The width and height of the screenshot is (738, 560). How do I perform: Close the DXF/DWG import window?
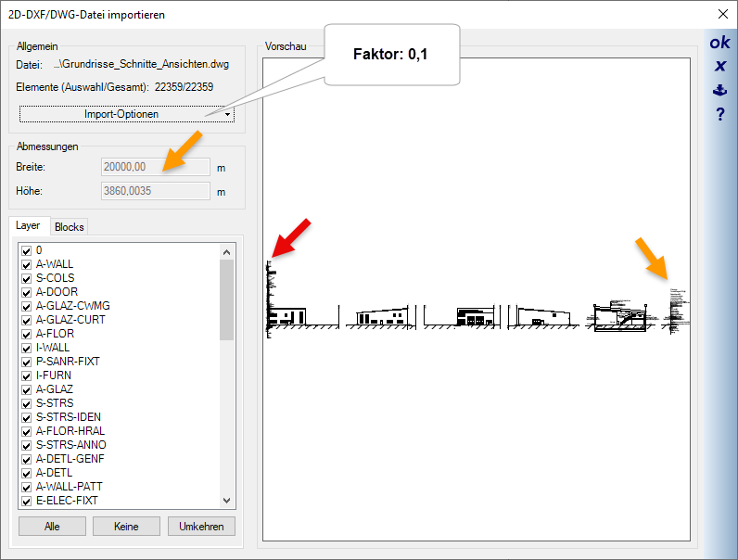tap(722, 14)
